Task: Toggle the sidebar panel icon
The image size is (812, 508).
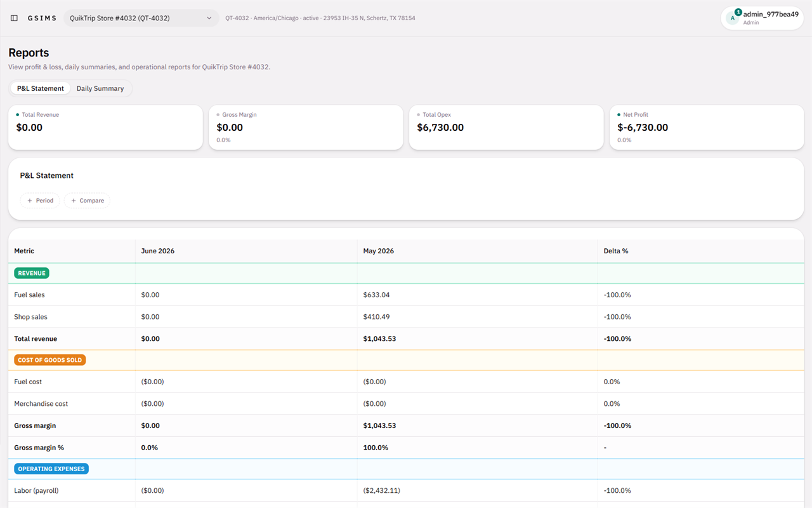Action: (x=14, y=18)
